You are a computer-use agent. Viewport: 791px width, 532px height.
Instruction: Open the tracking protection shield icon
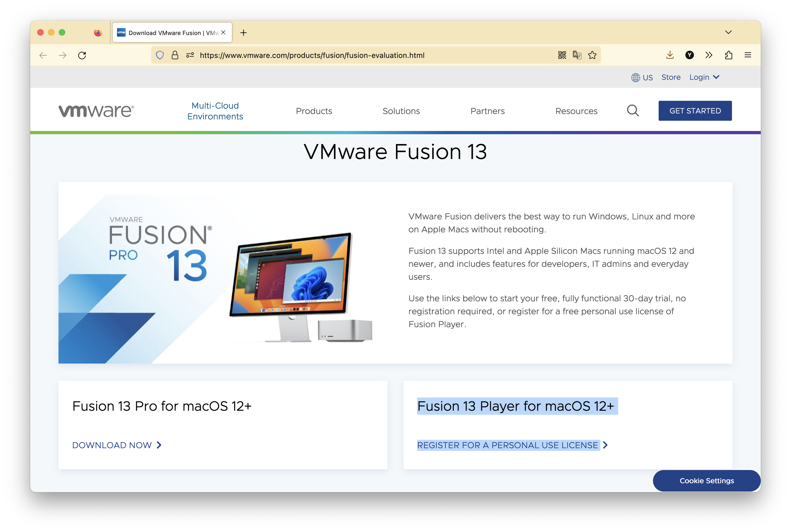click(x=160, y=55)
